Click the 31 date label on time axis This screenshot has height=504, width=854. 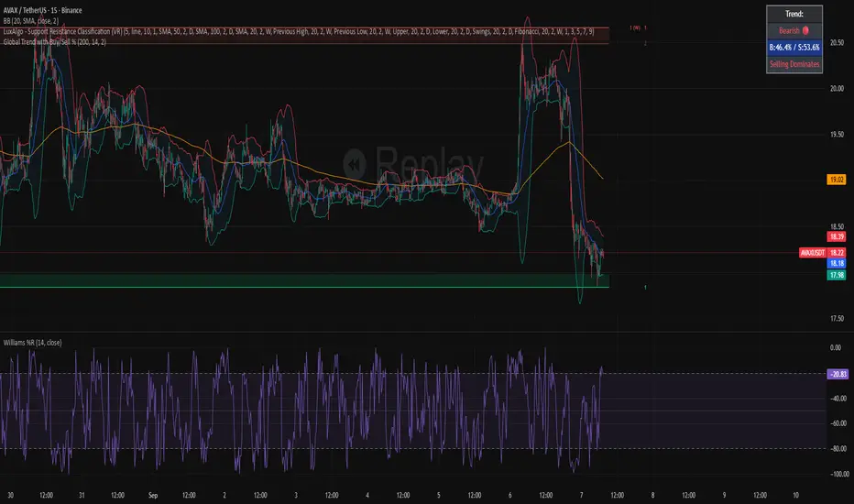tap(82, 495)
